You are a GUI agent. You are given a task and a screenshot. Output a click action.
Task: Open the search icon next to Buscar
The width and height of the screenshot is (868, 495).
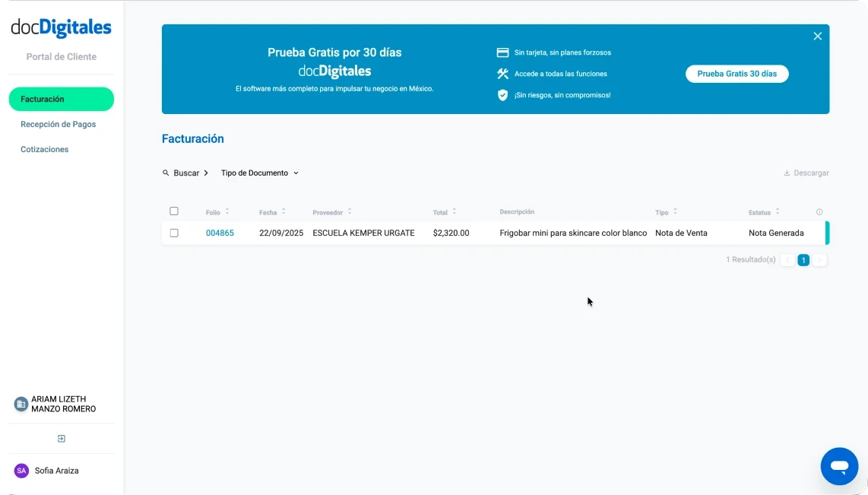166,173
